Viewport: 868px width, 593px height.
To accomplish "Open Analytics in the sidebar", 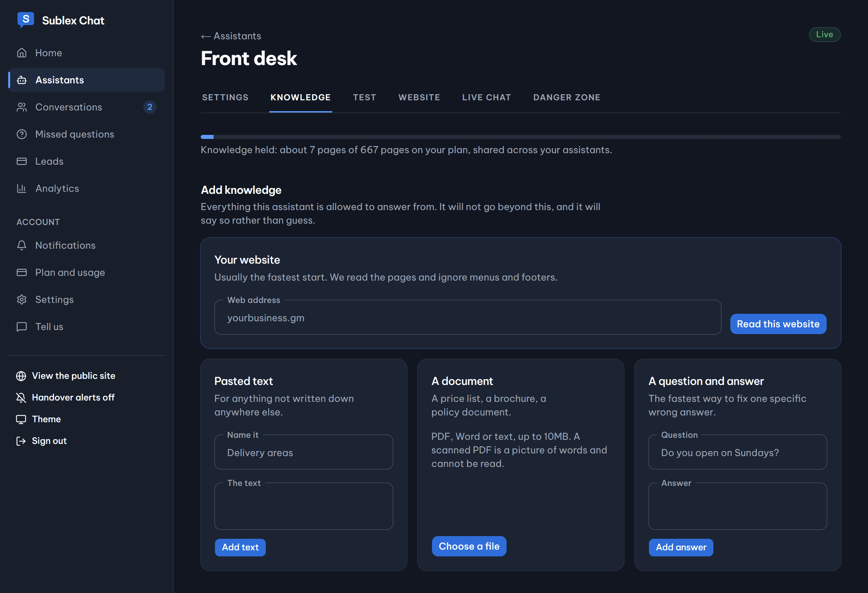I will tap(86, 188).
